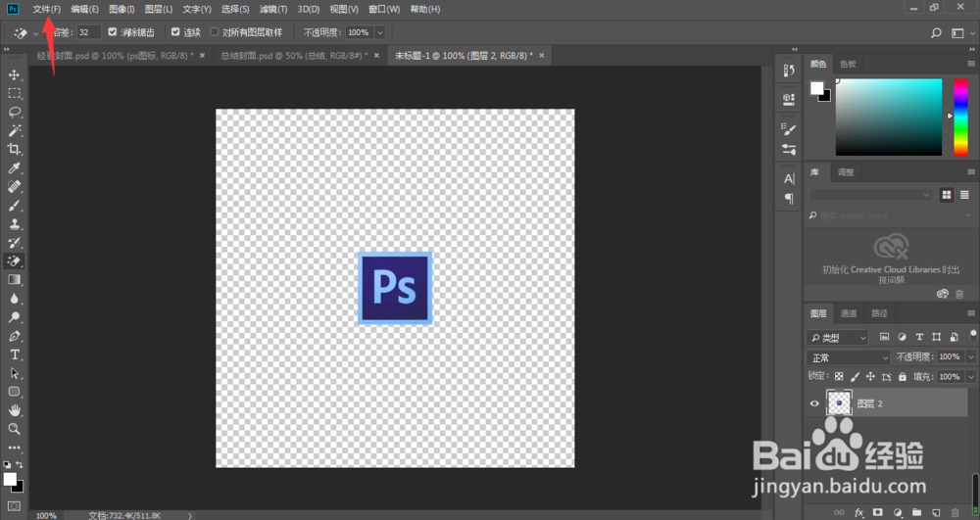Click the 容差 tolerance input field
Screen dimensions: 980x520
click(89, 32)
